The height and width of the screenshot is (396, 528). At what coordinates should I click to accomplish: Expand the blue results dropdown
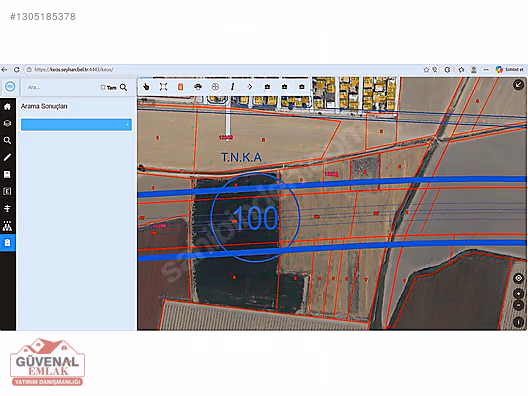tap(76, 125)
